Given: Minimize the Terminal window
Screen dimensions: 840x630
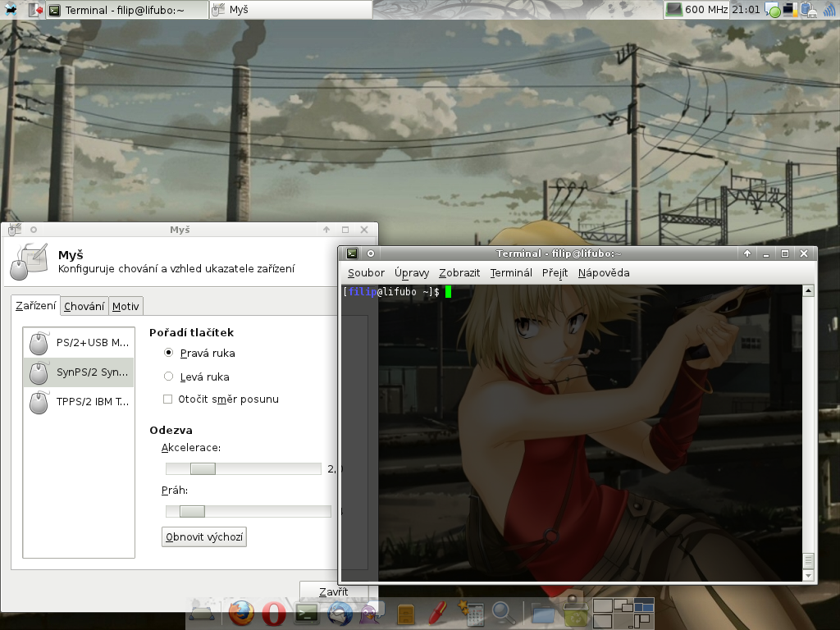Looking at the screenshot, I should click(x=766, y=253).
